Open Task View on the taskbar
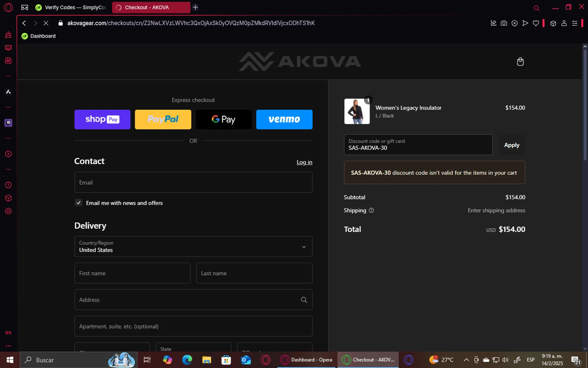The image size is (588, 368). click(x=147, y=360)
